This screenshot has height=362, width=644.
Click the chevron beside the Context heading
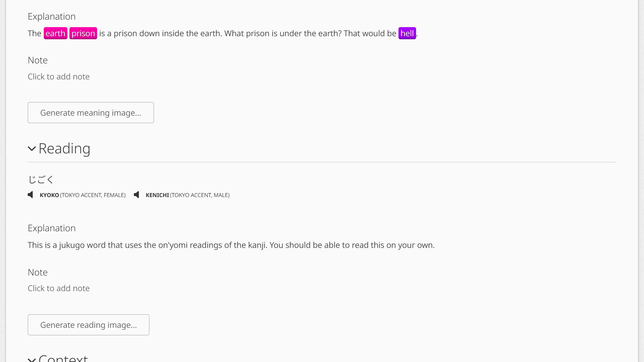(x=32, y=359)
